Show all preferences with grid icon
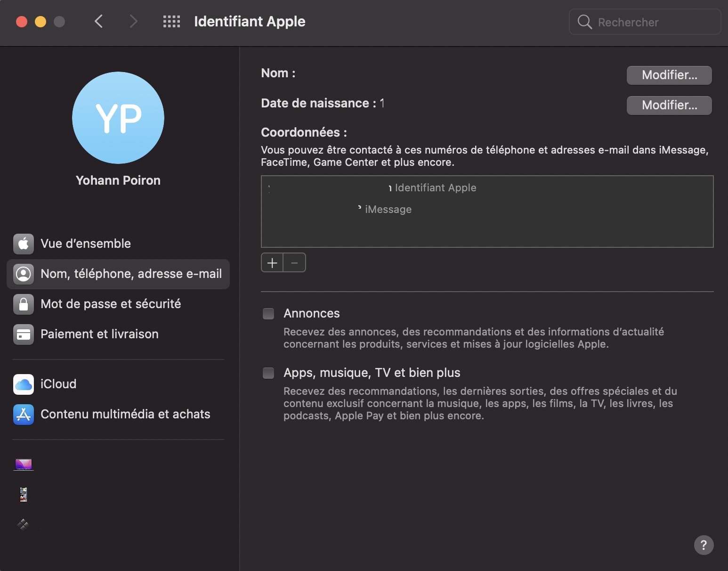The image size is (728, 571). [x=171, y=22]
